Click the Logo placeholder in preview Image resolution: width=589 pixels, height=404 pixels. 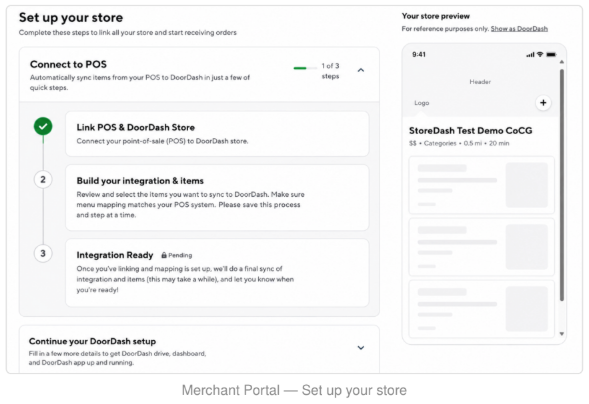pyautogui.click(x=421, y=103)
